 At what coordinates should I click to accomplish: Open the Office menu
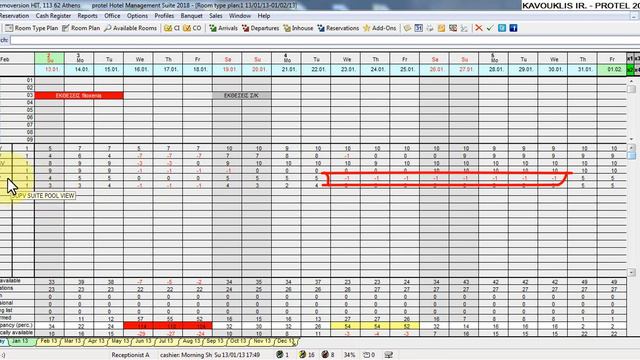click(112, 16)
